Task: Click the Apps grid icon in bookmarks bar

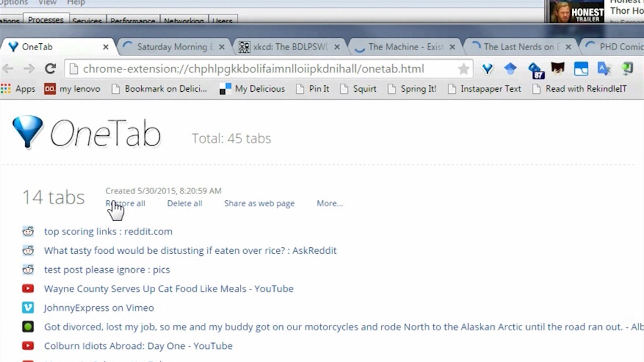Action: pyautogui.click(x=6, y=89)
